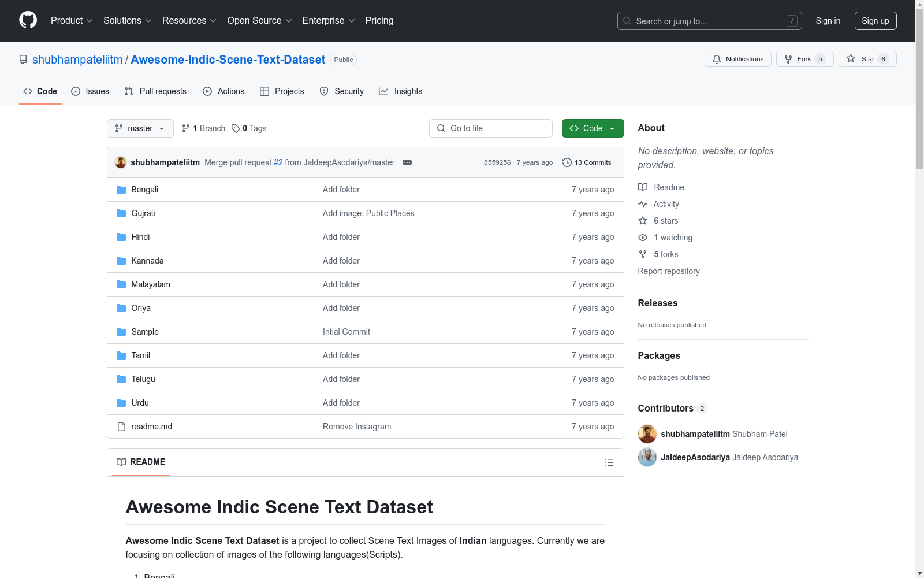Click the Sample folder icon
The image size is (924, 578).
tap(121, 332)
